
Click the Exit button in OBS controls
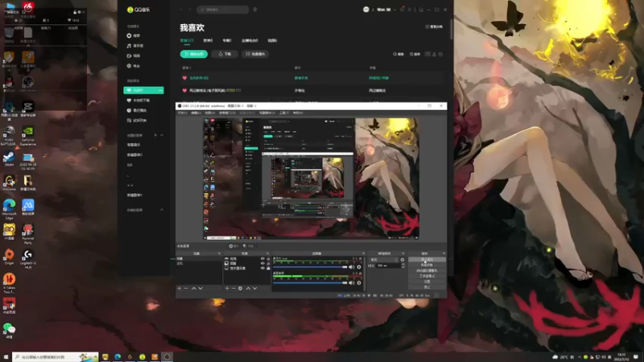pos(427,287)
